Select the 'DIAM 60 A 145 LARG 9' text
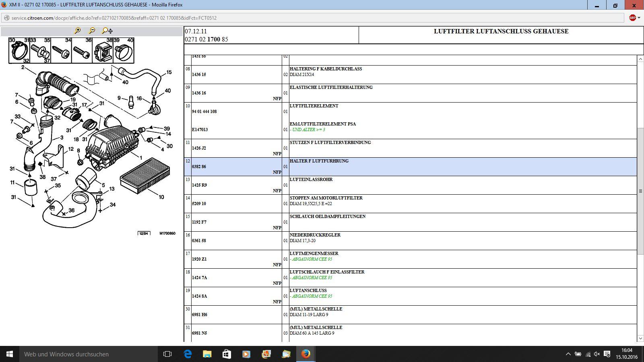Screen dimensions: 644x362 tap(312, 333)
